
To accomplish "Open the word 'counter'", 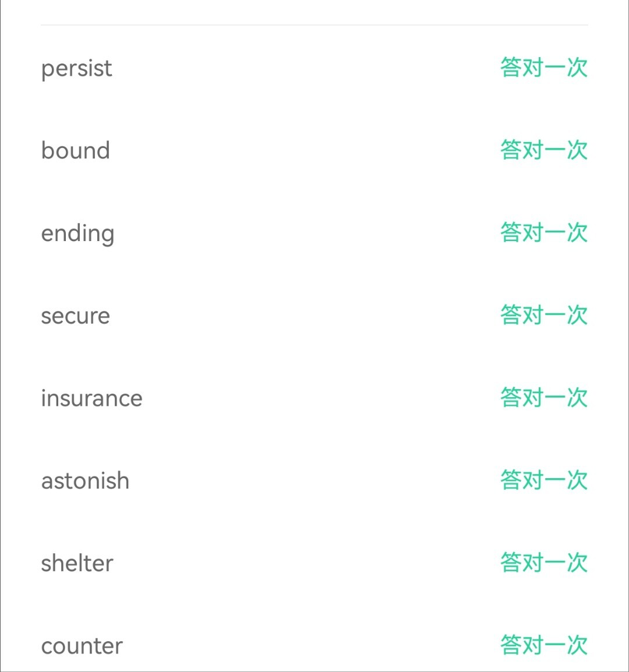I will tap(82, 646).
